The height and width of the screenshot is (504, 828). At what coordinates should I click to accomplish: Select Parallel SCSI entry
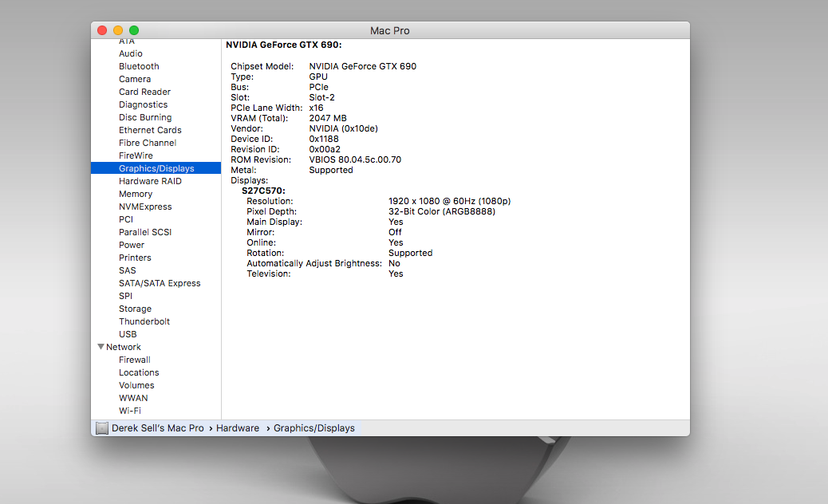(145, 232)
